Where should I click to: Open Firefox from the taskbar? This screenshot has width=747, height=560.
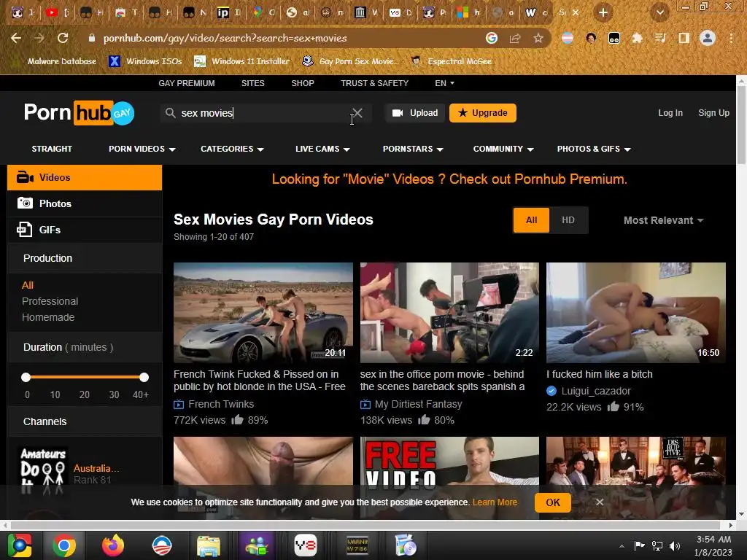(x=113, y=545)
